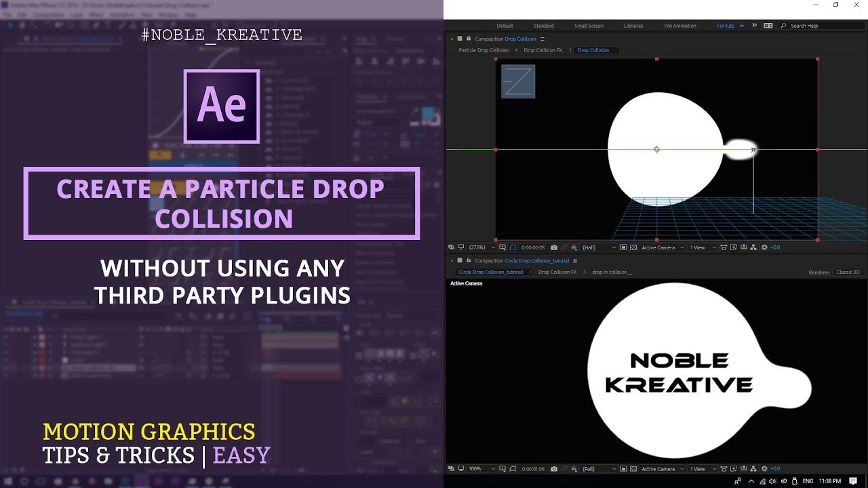Viewport: 868px width, 488px height.
Task: Toggle region of interest in top viewer
Action: (x=623, y=247)
